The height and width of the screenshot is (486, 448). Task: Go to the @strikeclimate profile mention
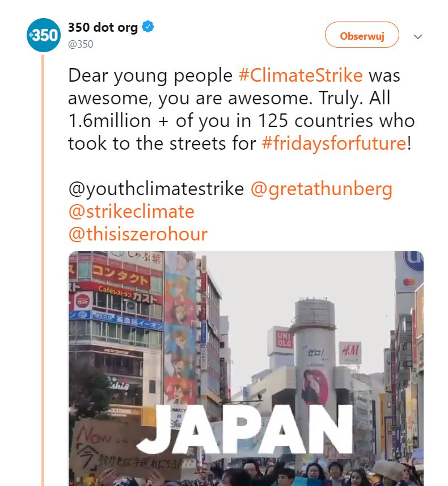(x=131, y=212)
